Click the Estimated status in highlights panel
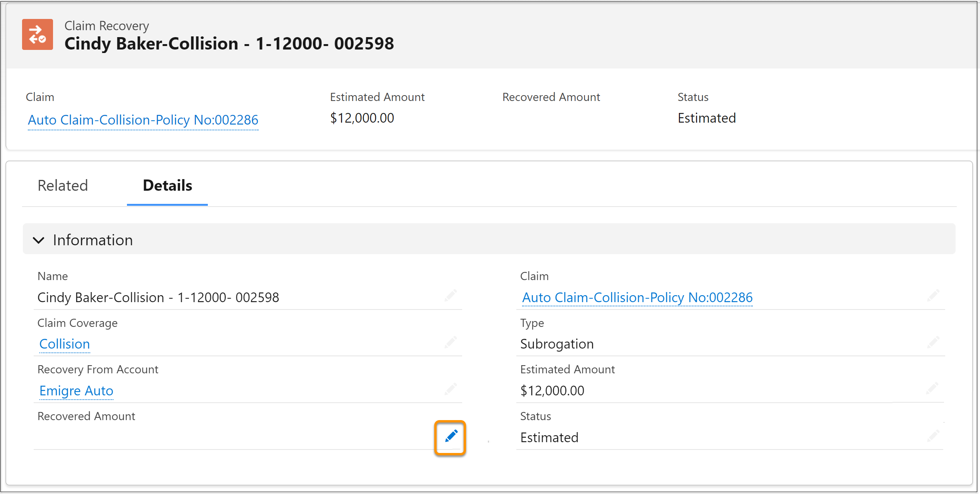 point(706,118)
